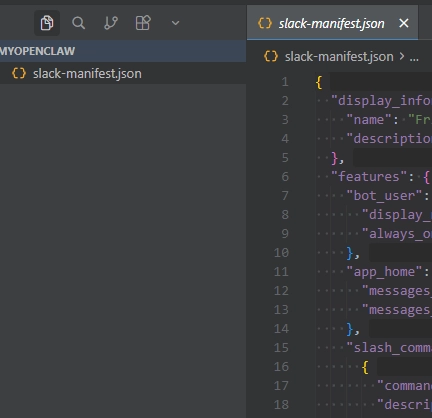This screenshot has width=432, height=418.
Task: Click the "comman" key on line 17
Action: 404,386
